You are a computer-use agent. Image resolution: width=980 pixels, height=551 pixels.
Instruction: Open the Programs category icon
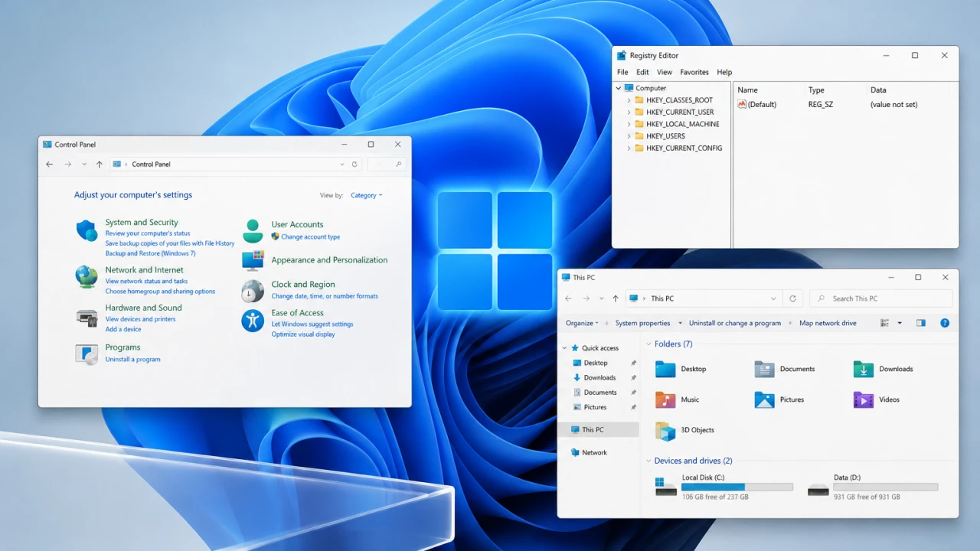[x=87, y=354]
